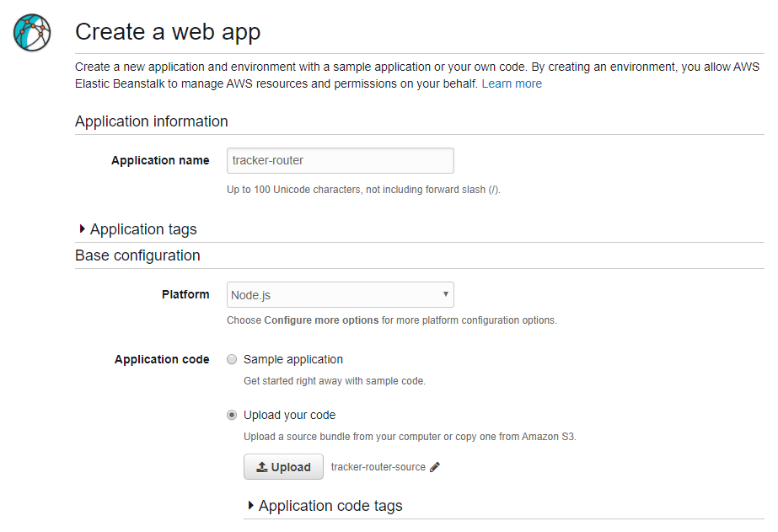
Task: Click the Sample application label text
Action: coord(293,359)
